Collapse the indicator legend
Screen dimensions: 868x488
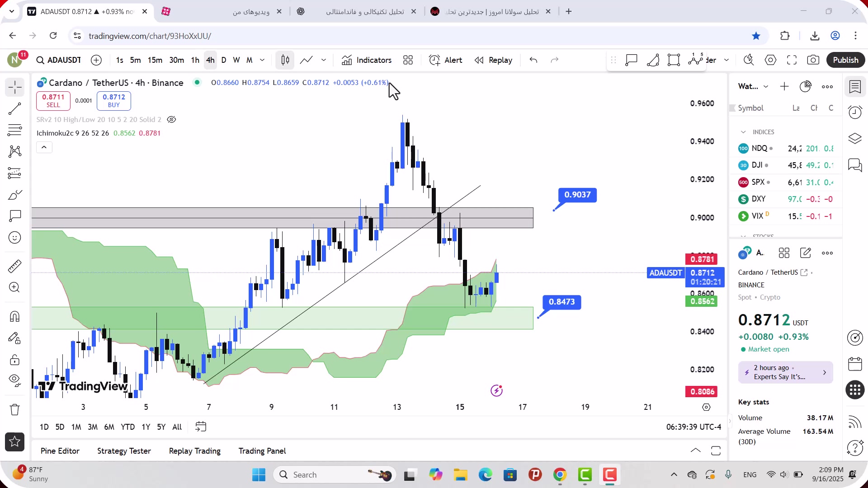(x=44, y=147)
